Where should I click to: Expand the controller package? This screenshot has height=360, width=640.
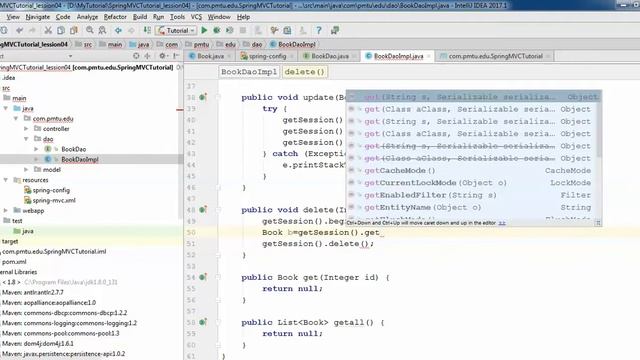pos(26,129)
